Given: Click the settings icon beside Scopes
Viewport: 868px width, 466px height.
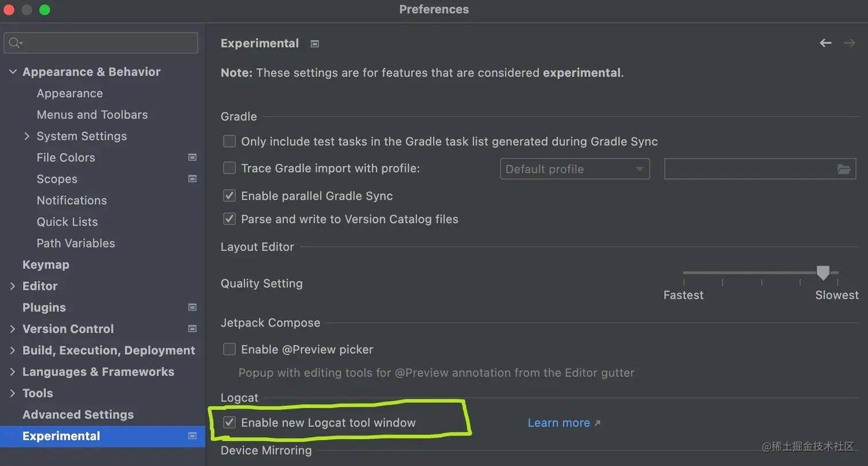Looking at the screenshot, I should tap(192, 178).
